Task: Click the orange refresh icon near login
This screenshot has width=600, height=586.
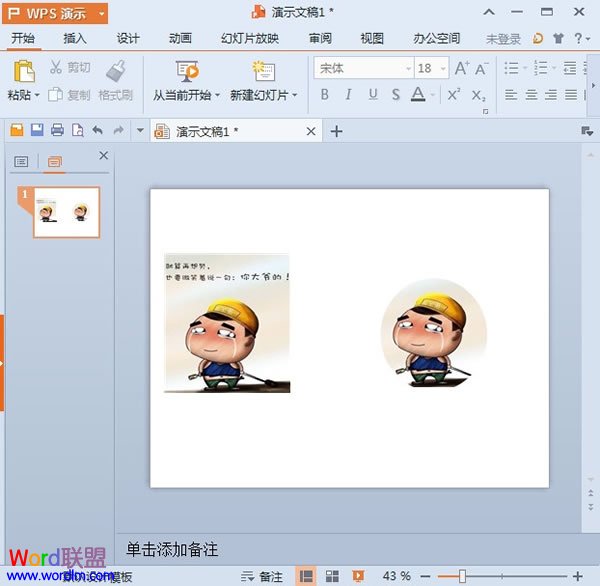Action: [538, 38]
